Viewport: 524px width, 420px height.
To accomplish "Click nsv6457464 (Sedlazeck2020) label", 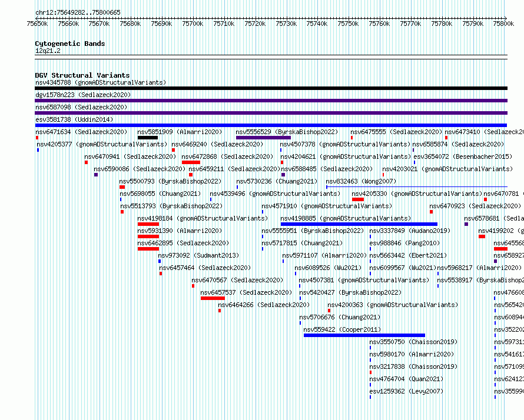I will (x=205, y=268).
